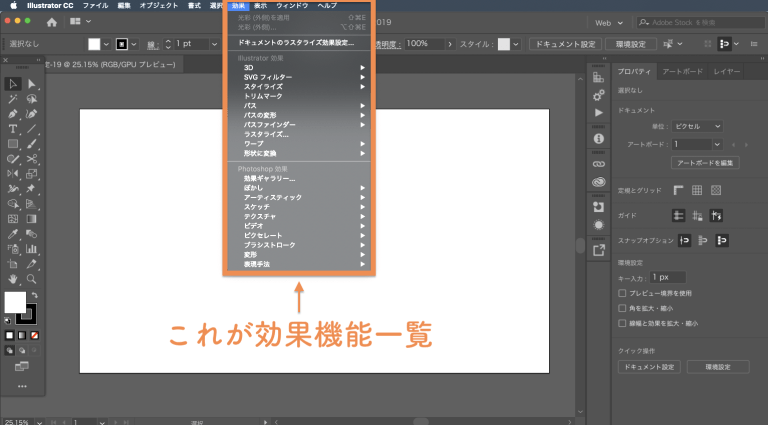Toggle smart guides icon in ガイド row
Image resolution: width=768 pixels, height=425 pixels.
click(716, 215)
